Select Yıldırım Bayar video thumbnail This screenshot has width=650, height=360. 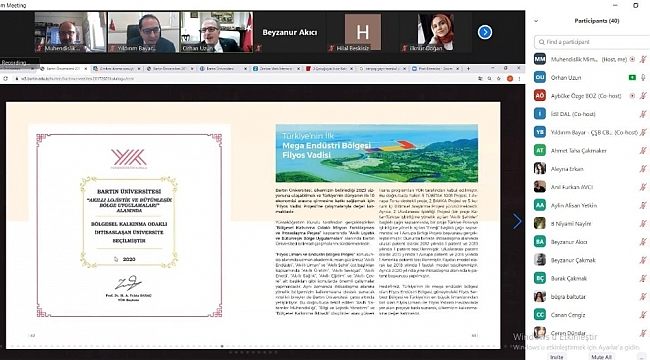tap(143, 32)
